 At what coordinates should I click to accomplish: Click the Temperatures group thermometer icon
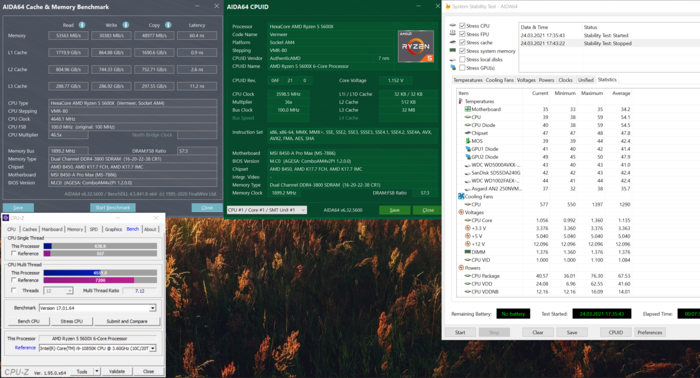[461, 101]
